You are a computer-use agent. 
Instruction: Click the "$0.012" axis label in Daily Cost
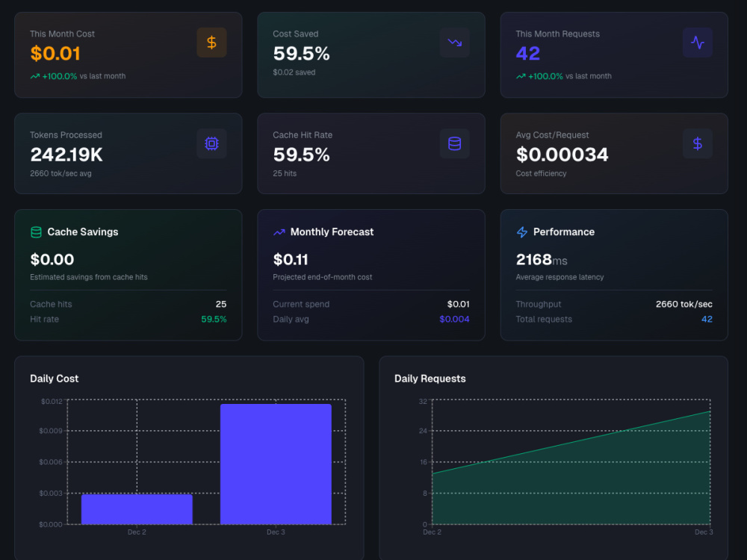point(52,402)
